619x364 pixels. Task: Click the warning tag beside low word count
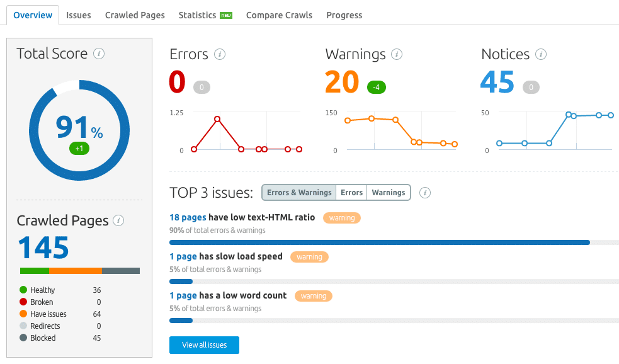pos(314,296)
